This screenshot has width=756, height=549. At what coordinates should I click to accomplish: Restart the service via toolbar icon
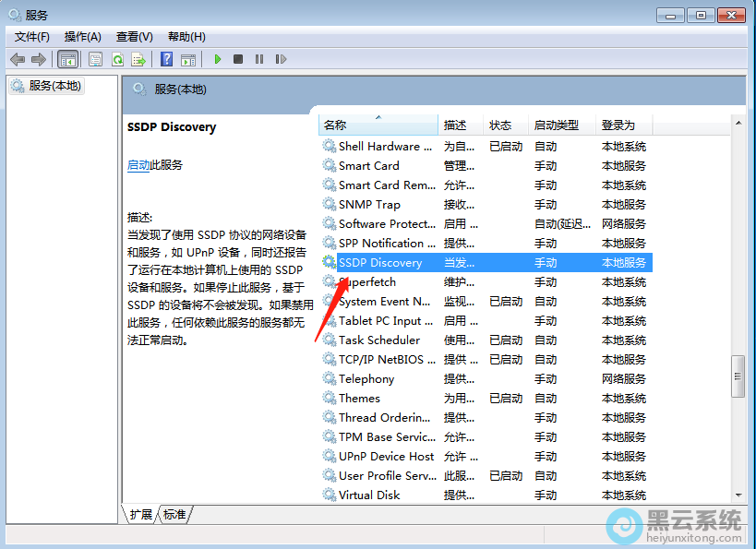(281, 59)
